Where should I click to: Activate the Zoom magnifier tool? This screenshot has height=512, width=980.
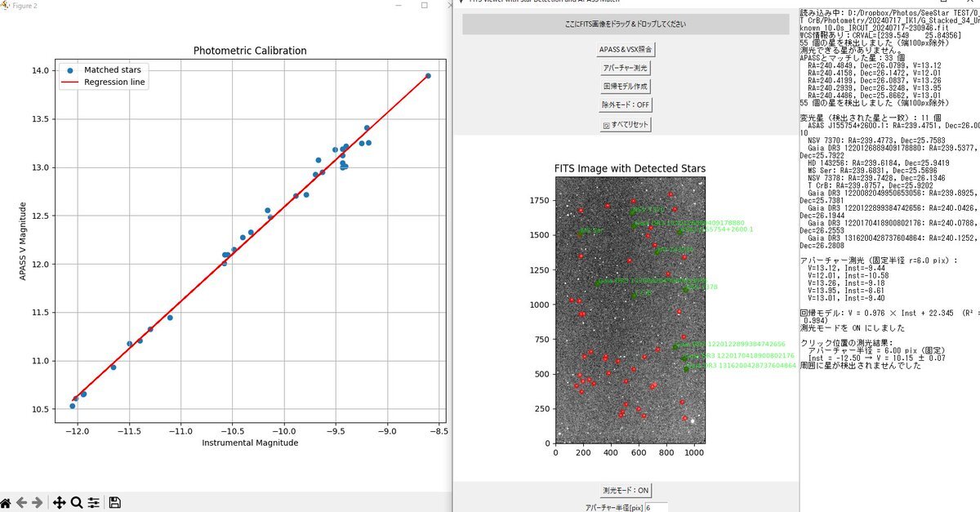coord(76,503)
